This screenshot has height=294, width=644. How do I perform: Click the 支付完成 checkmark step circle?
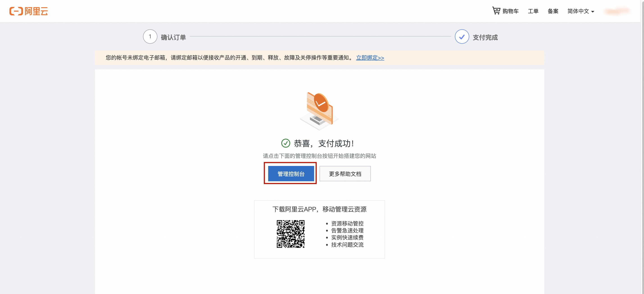[x=462, y=37]
